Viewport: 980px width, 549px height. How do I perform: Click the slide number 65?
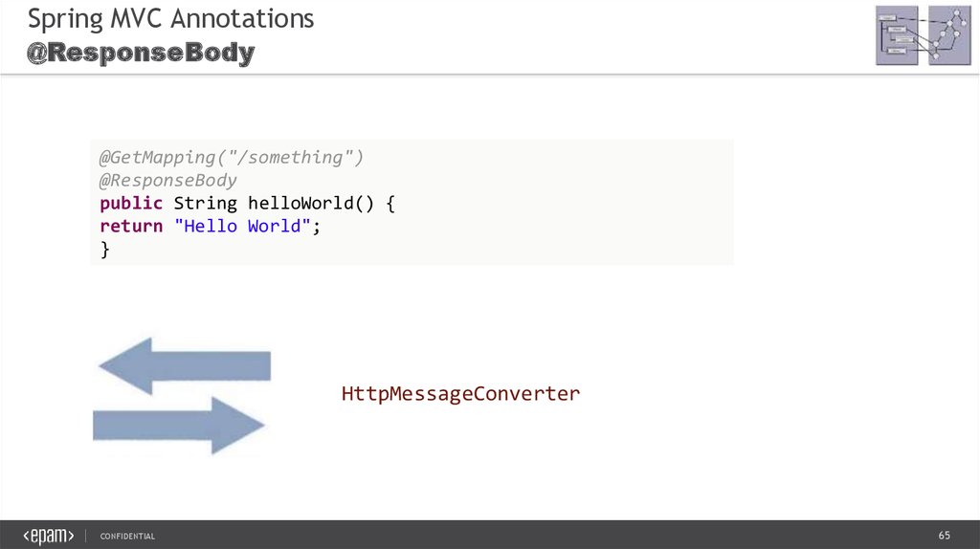pos(944,535)
